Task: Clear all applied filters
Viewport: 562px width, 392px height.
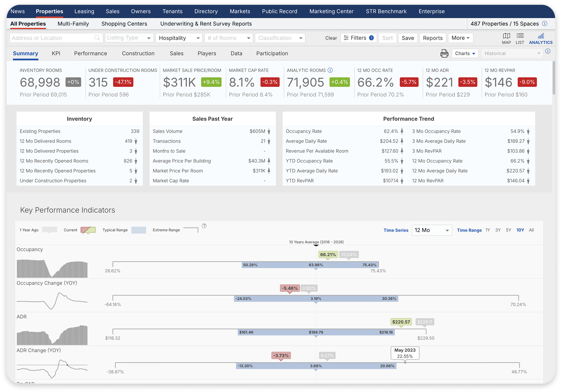Action: pos(331,38)
